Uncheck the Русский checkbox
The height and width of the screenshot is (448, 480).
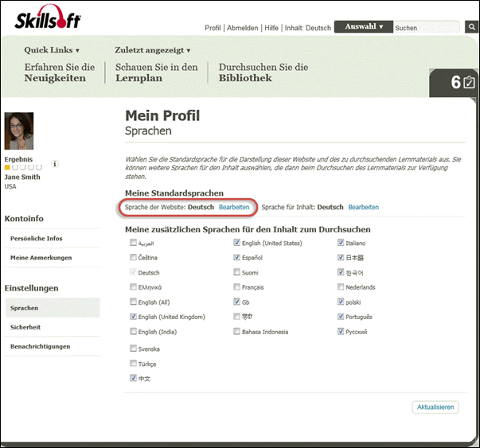(341, 331)
